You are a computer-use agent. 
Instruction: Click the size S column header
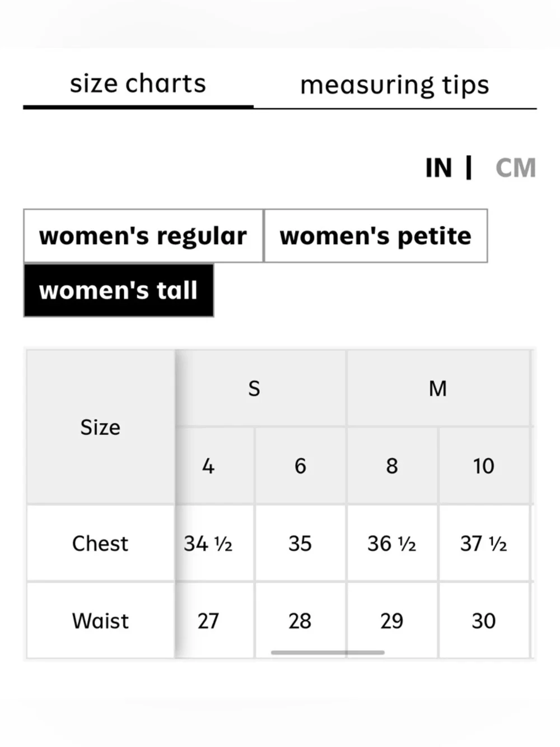(x=254, y=388)
